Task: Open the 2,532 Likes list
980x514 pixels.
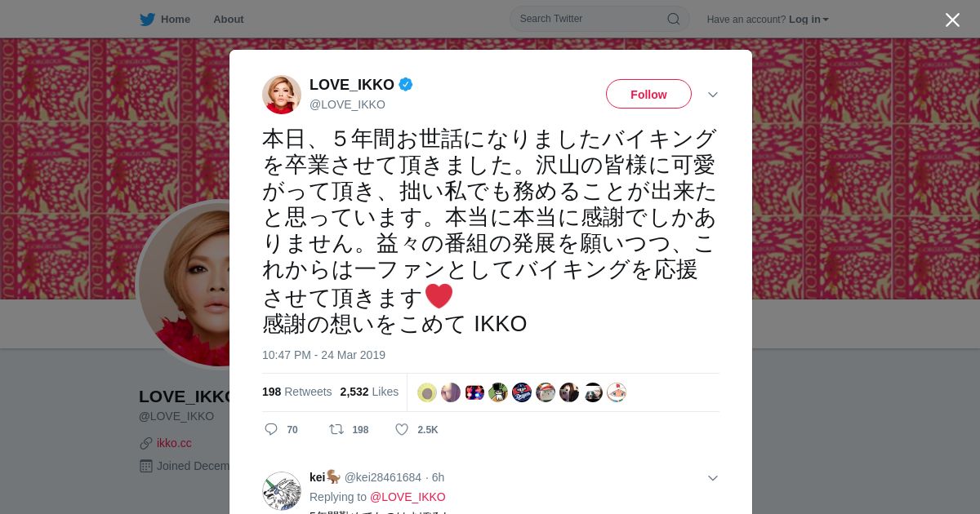Action: pos(369,392)
